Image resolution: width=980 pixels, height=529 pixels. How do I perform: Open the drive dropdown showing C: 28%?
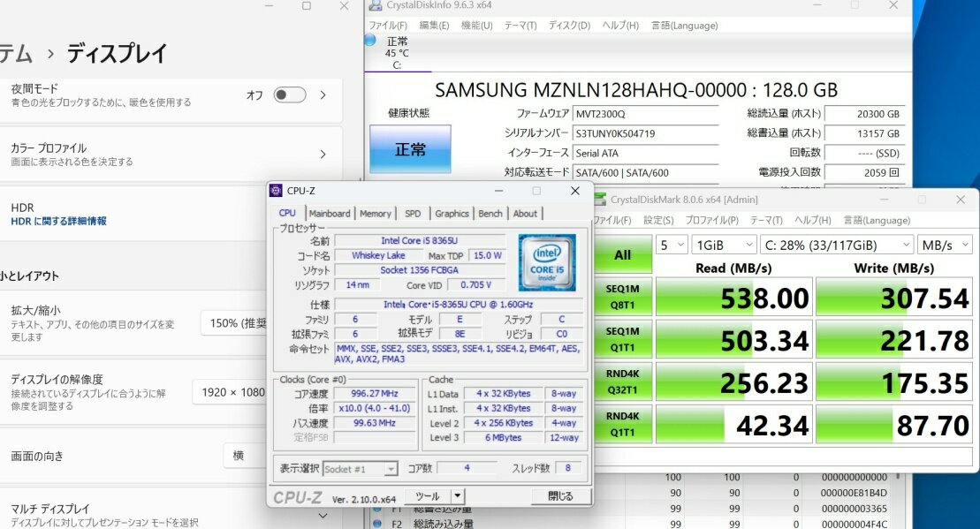[x=838, y=245]
